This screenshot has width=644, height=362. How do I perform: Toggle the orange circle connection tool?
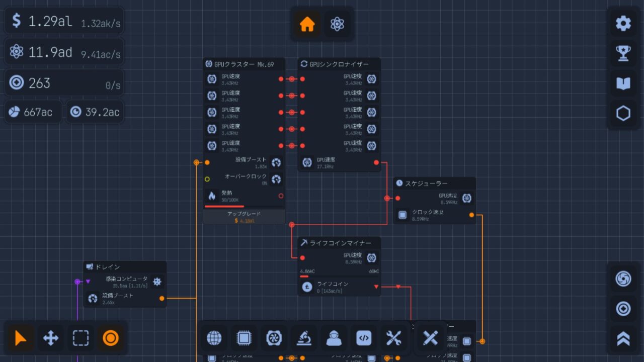pos(111,338)
